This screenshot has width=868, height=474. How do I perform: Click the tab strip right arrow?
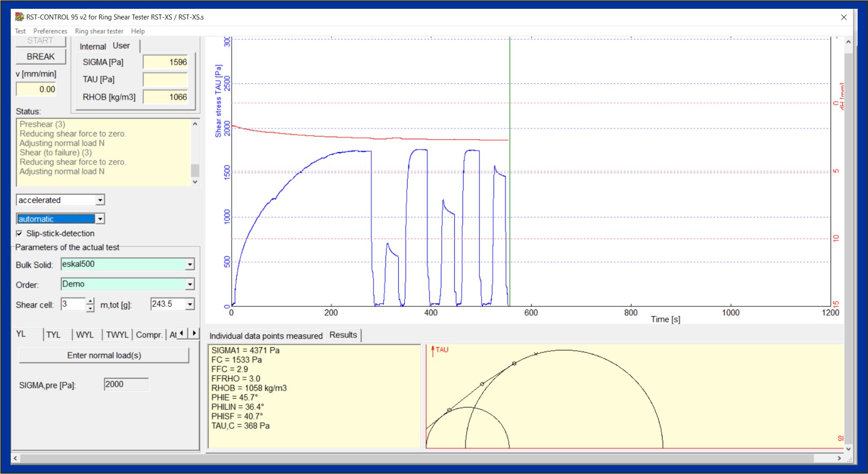click(x=194, y=334)
